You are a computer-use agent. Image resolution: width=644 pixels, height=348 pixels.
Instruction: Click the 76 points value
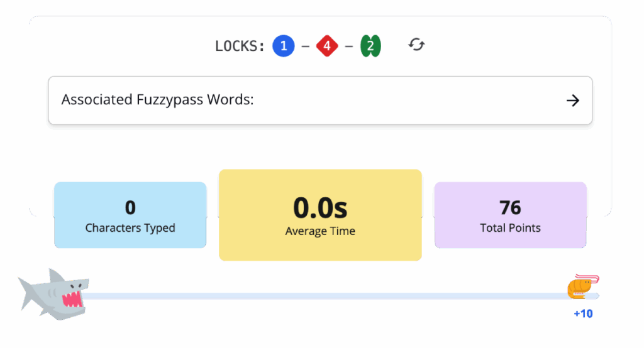[x=510, y=207]
